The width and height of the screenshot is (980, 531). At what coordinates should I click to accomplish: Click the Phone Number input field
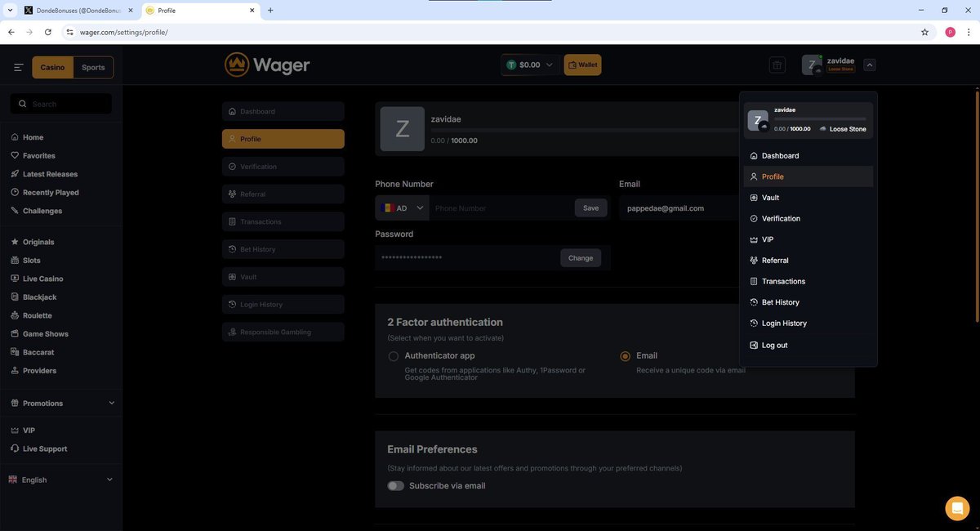501,208
